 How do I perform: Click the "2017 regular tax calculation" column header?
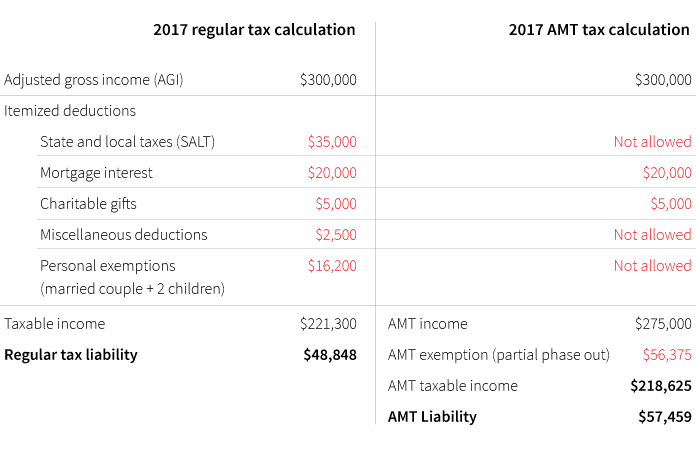pos(254,30)
